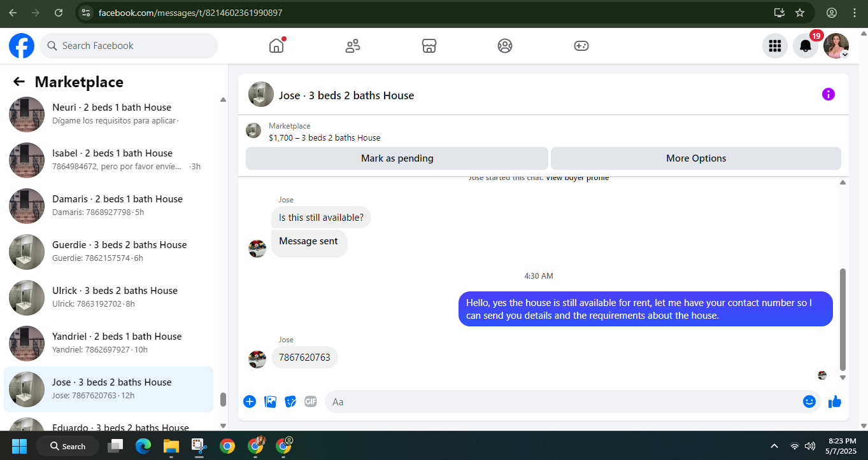Go back using Marketplace back arrow
The height and width of the screenshot is (460, 868).
tap(19, 81)
